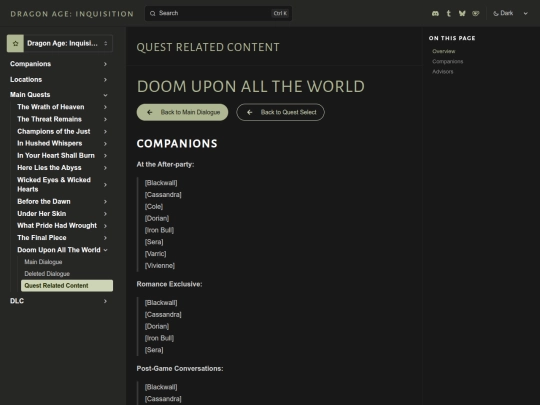Open Post-Game Conversations [Cassandra] entry
Screen dimensions: 540x405
[x=163, y=399]
